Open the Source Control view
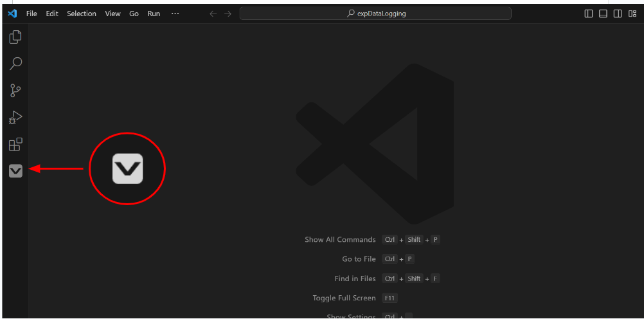Image resolution: width=644 pixels, height=319 pixels. [x=15, y=91]
